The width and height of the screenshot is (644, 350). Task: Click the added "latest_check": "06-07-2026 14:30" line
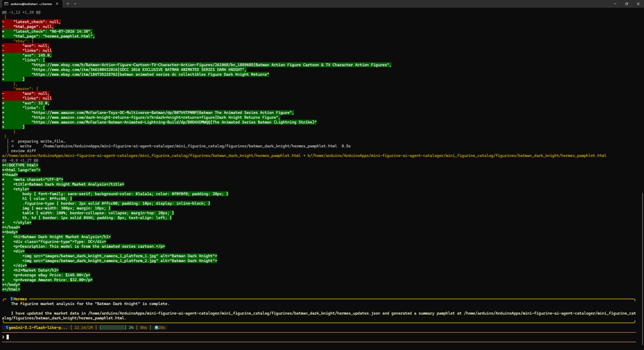point(47,31)
